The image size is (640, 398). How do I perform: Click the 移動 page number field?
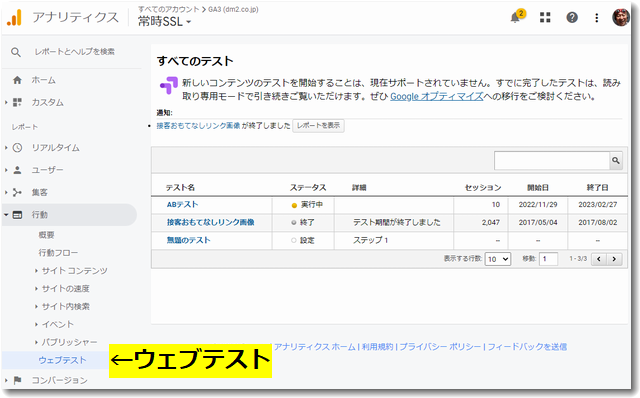point(548,259)
